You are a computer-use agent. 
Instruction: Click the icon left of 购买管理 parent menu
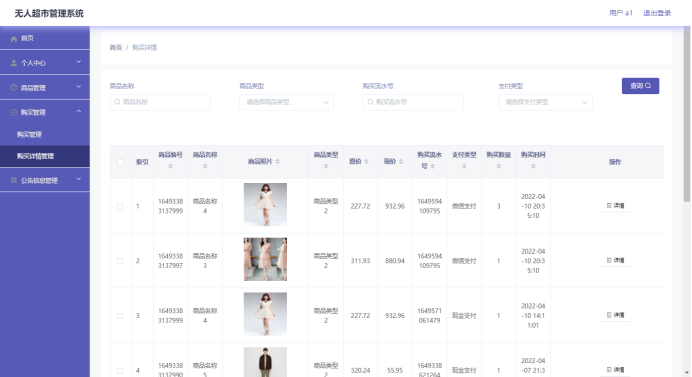coord(14,113)
